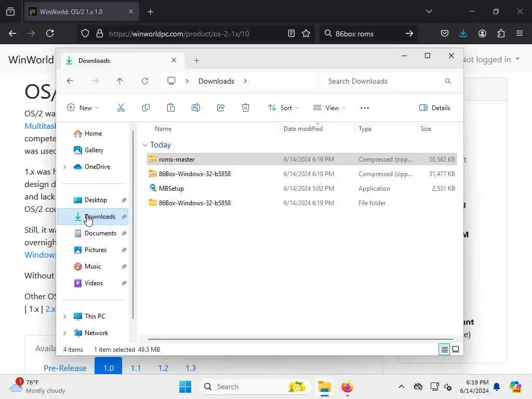Select 1.1 version tab on webpage
The image size is (532, 399).
(136, 368)
